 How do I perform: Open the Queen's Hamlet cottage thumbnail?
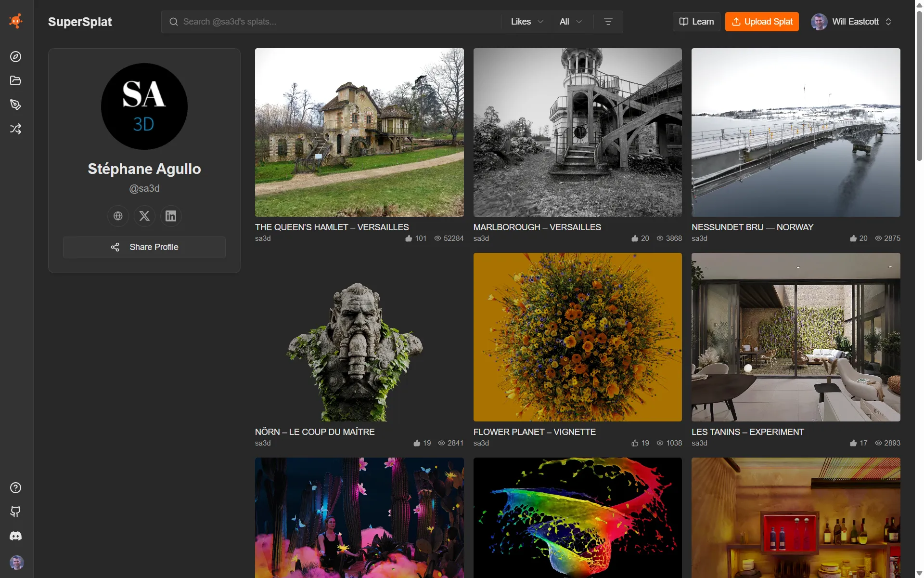tap(359, 132)
